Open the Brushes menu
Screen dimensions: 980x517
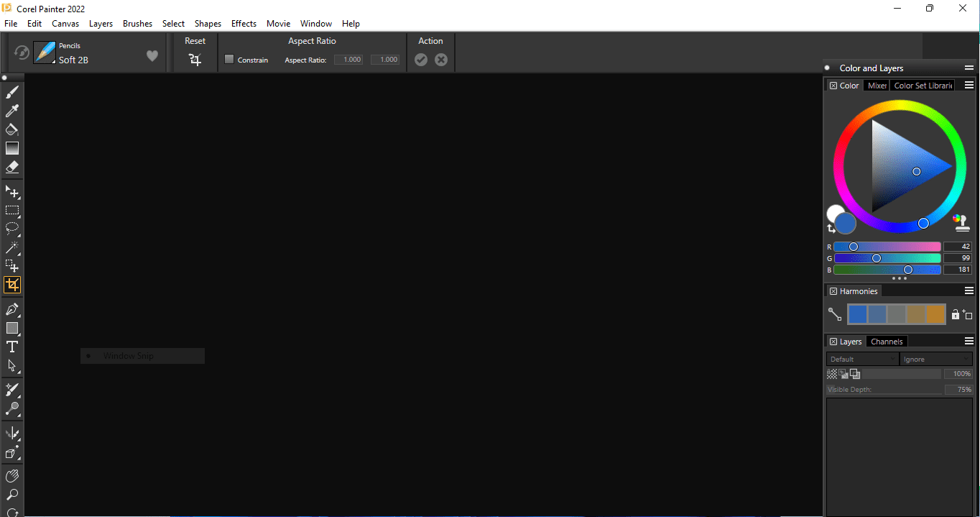point(137,24)
